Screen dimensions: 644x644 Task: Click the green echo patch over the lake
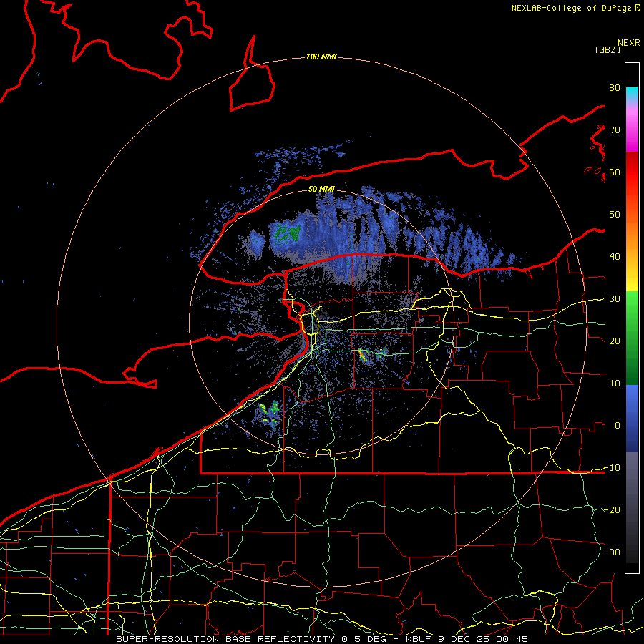(288, 233)
